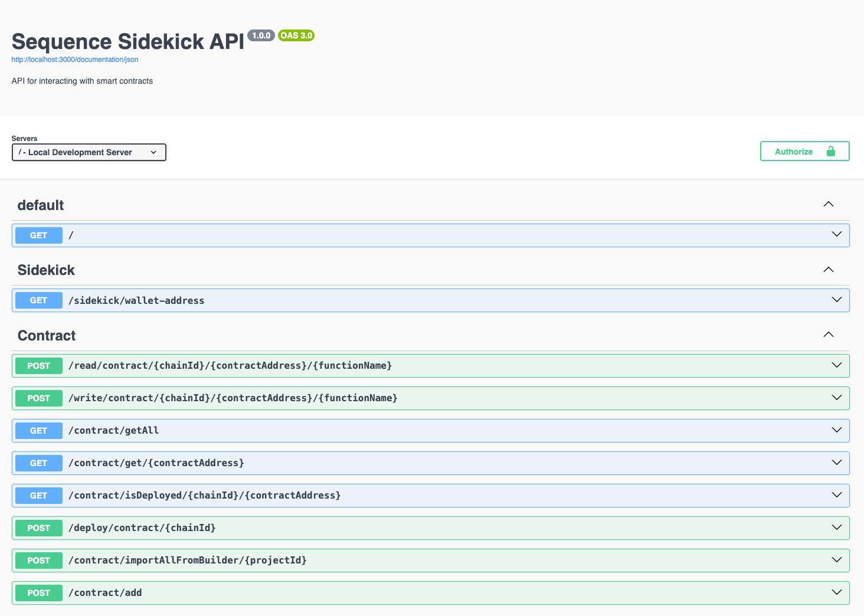Open the /write/contract endpoint path
Image resolution: width=864 pixels, height=616 pixels.
233,398
